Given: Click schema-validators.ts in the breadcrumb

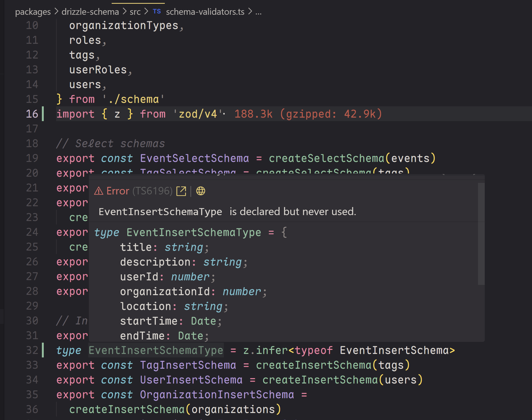Looking at the screenshot, I should [205, 12].
